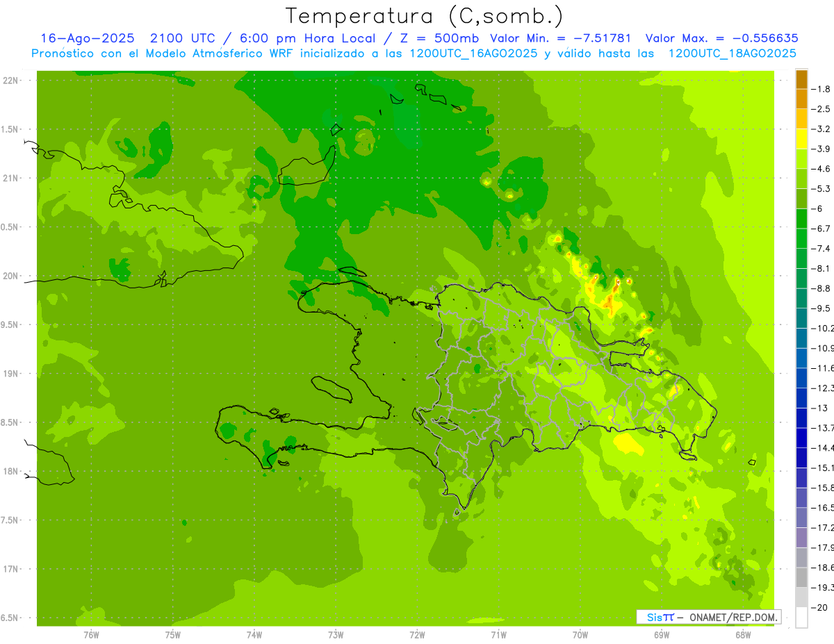The width and height of the screenshot is (834, 644).
Task: Pick the white swatch below -20
Action: click(x=801, y=618)
